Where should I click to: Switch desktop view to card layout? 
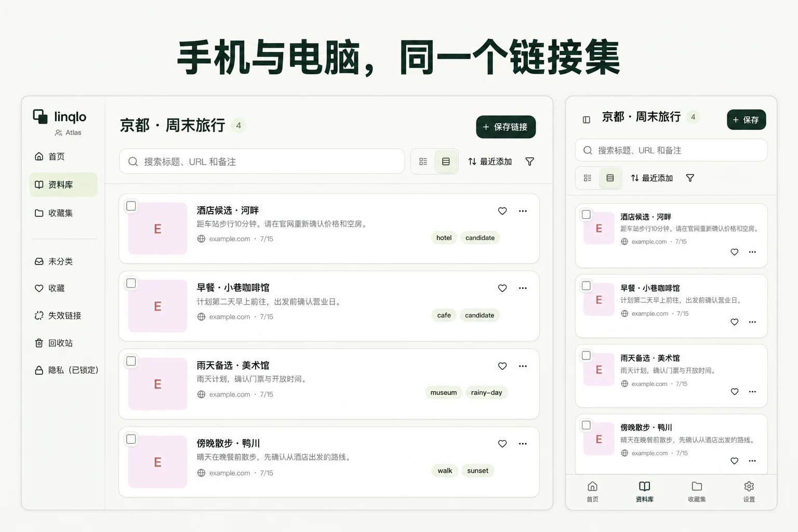tap(446, 162)
